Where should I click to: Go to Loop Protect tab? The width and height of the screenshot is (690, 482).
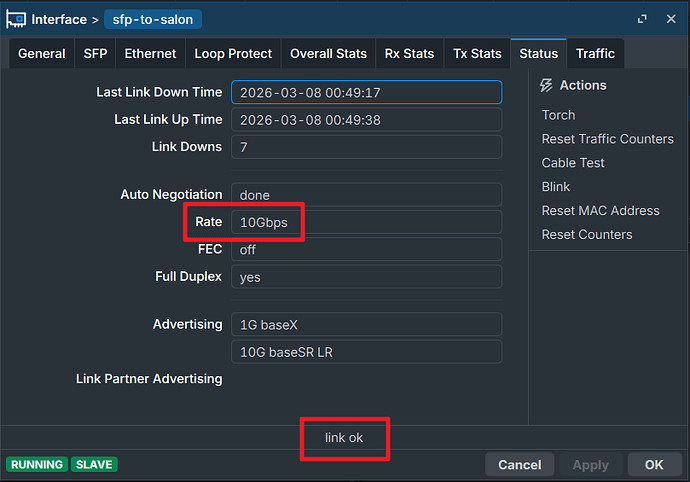(233, 54)
